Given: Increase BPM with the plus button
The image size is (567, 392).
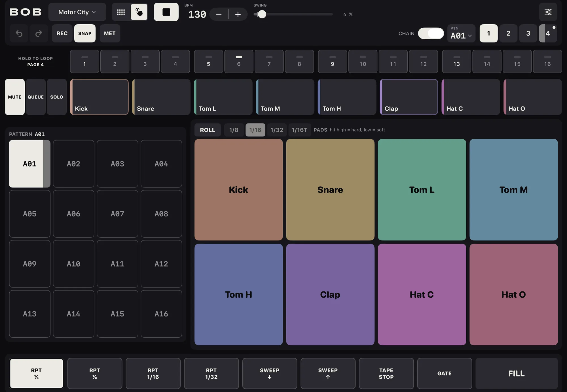Looking at the screenshot, I should tap(238, 14).
